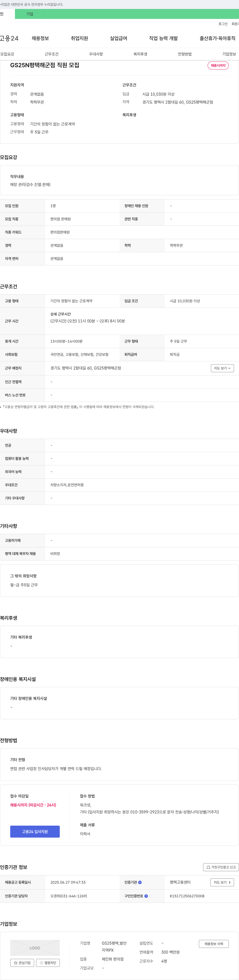Select deadline text 채용시까지 (마감시간 : 24시)
This screenshot has height=980, width=239.
[33, 805]
